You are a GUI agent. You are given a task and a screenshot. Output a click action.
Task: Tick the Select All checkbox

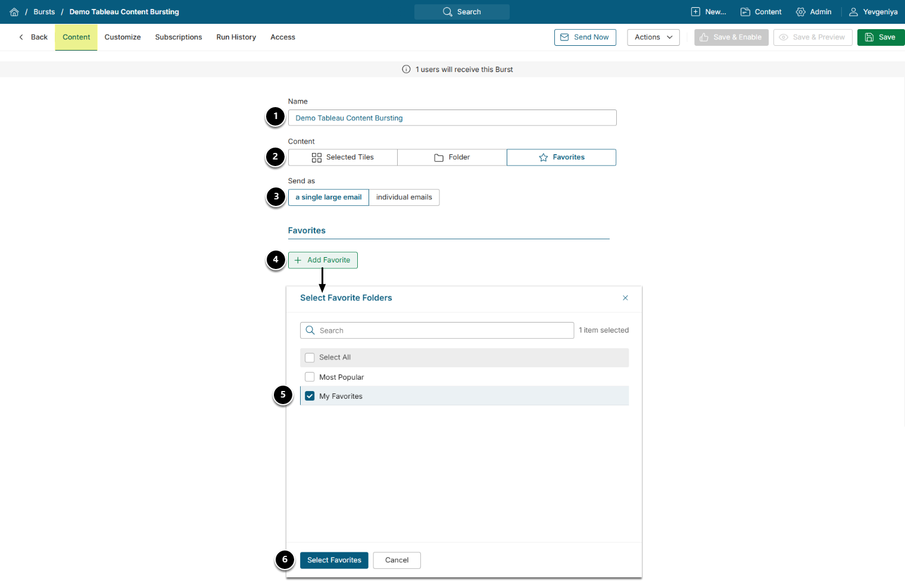310,358
